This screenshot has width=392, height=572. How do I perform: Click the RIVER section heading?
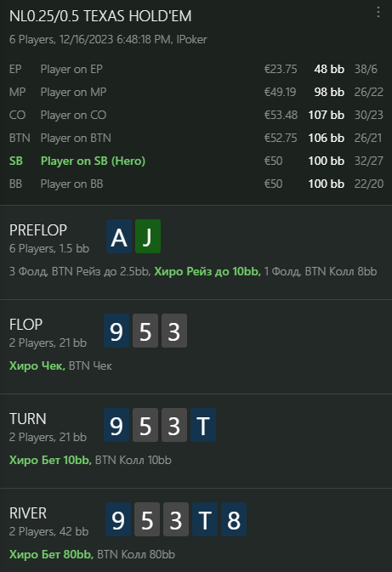click(x=28, y=513)
